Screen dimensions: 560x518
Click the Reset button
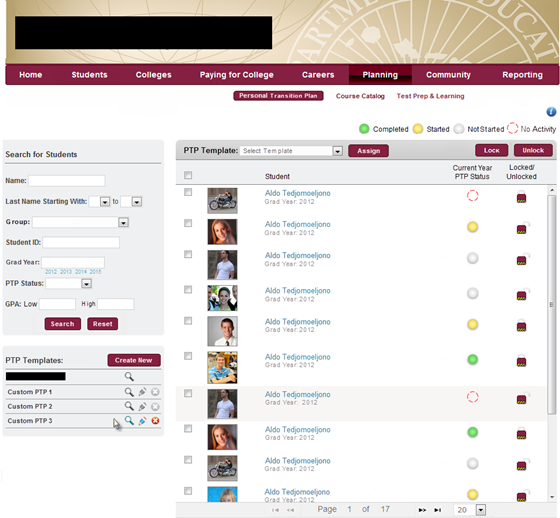click(102, 324)
